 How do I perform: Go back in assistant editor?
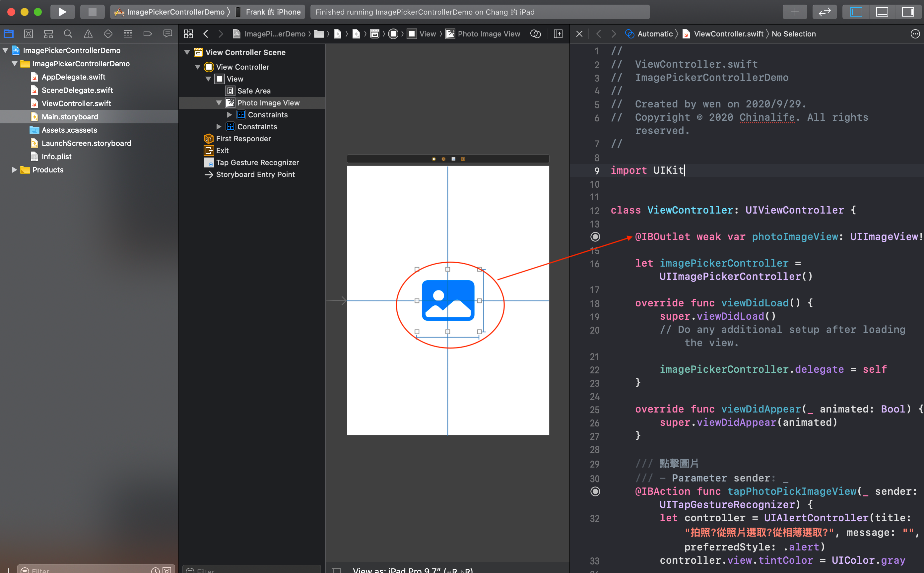[599, 34]
